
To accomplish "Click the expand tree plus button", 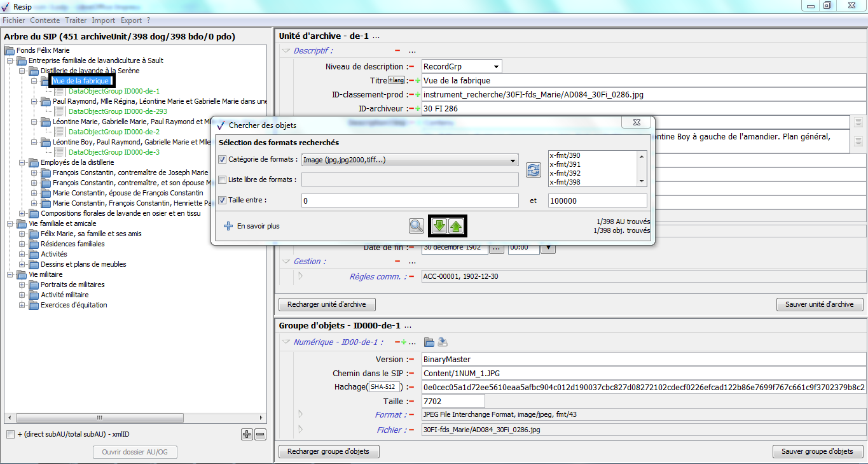I will tap(247, 435).
